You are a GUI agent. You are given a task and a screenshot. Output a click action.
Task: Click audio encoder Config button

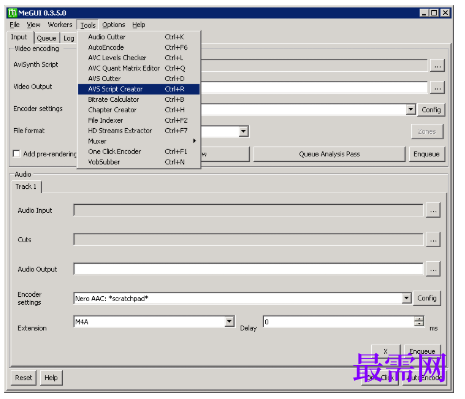tap(427, 298)
